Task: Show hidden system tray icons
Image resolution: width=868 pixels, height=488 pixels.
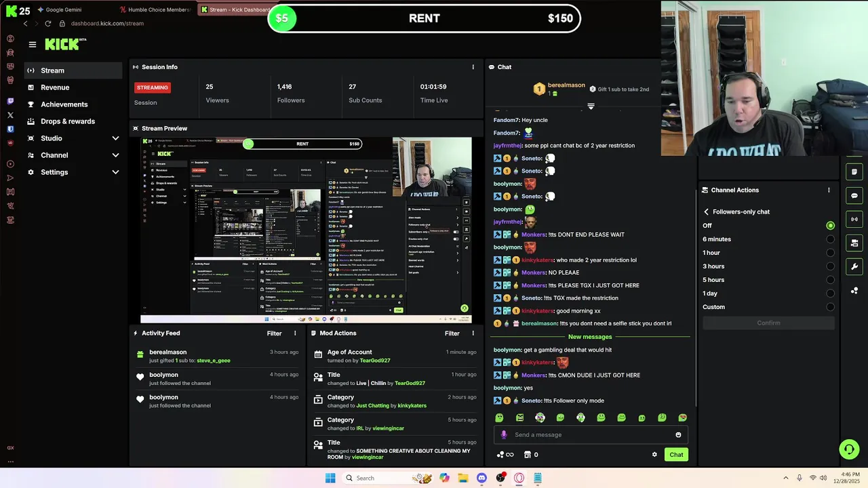Action: (786, 478)
